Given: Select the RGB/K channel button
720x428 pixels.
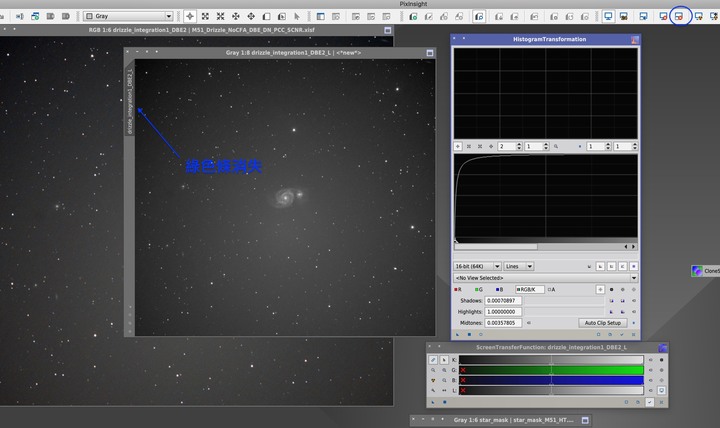Looking at the screenshot, I should point(529,289).
